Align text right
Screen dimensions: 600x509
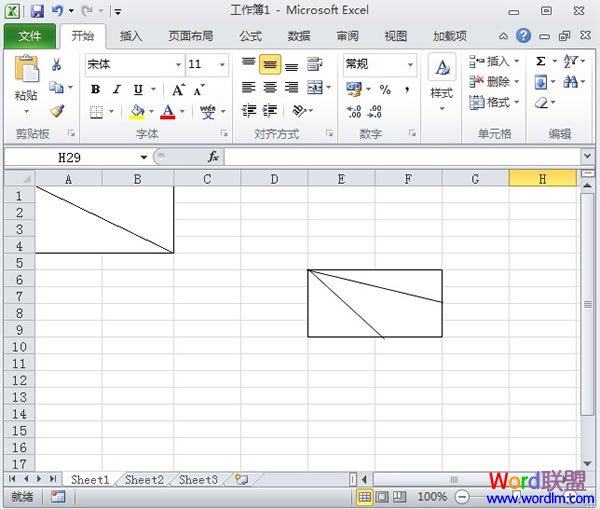pyautogui.click(x=291, y=88)
